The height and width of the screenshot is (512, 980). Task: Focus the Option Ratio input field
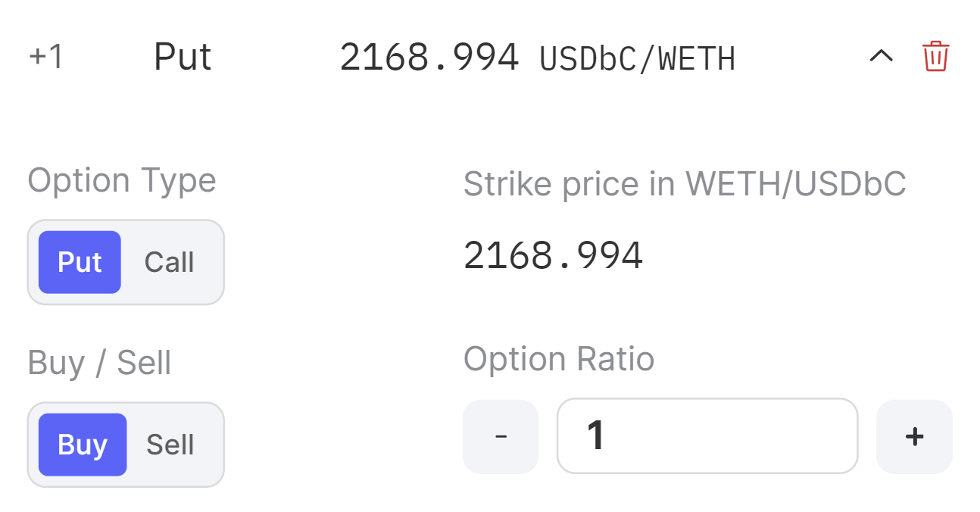[707, 436]
